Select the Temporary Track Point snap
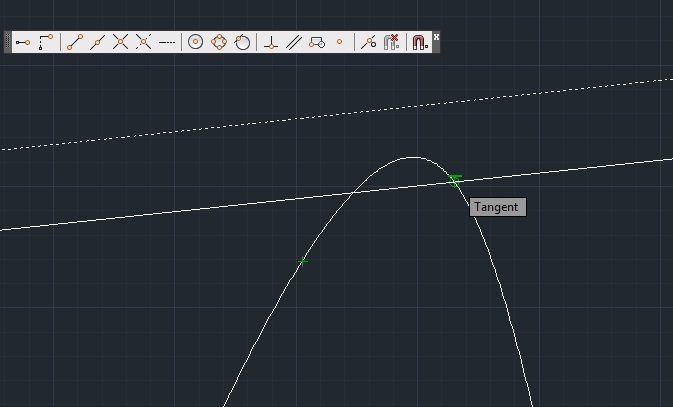The width and height of the screenshot is (673, 407). (23, 42)
